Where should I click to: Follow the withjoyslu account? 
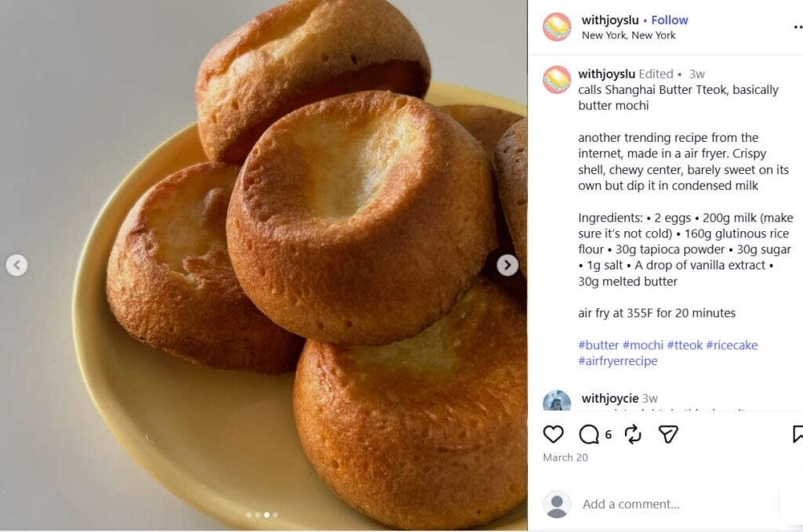(670, 20)
